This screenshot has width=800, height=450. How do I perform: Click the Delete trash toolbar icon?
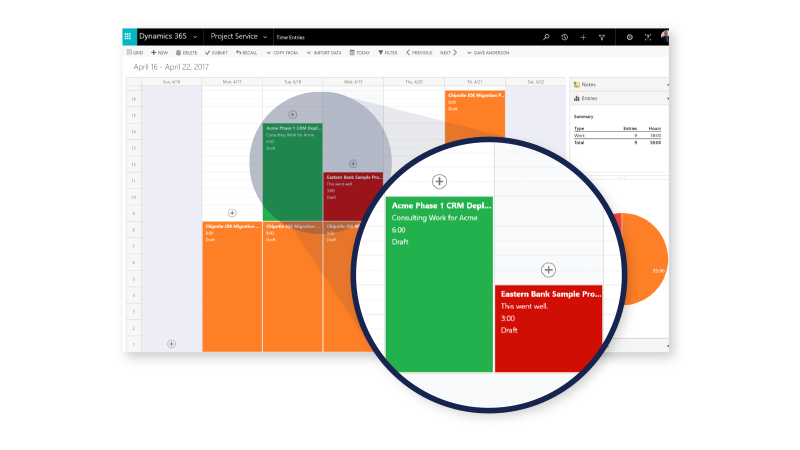point(186,52)
